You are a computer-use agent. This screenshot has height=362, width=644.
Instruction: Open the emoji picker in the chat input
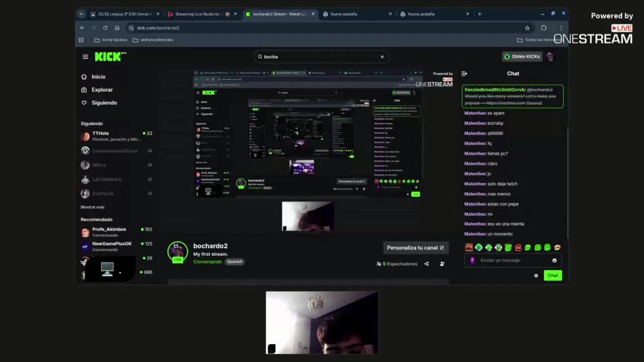click(x=554, y=260)
